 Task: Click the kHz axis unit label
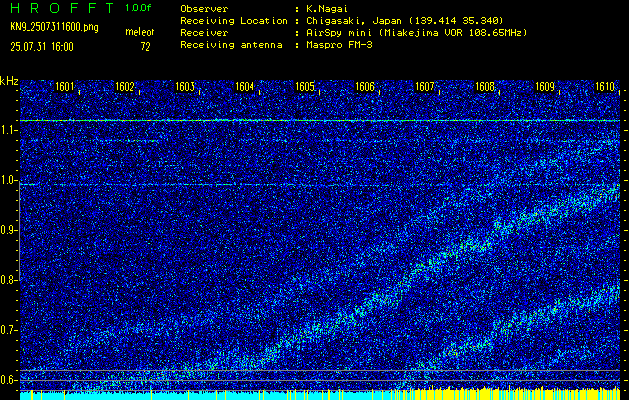[9, 81]
